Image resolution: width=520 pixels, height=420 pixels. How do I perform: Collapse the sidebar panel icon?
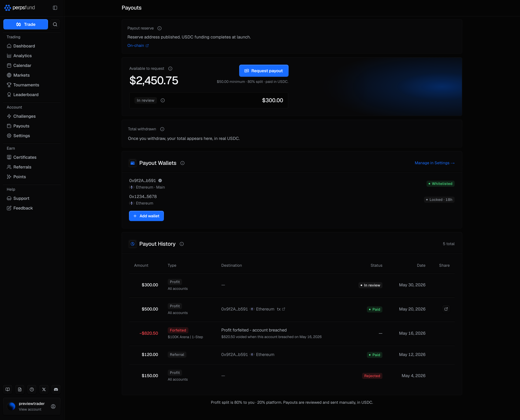pos(55,8)
